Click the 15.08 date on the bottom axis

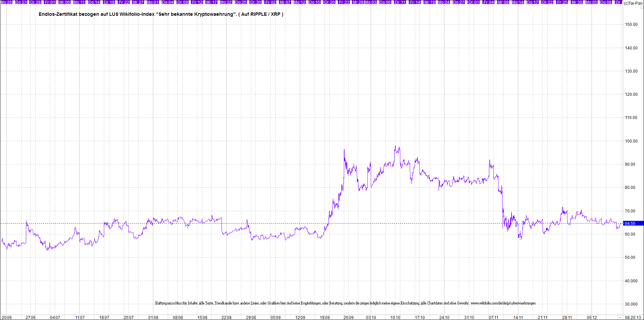[x=202, y=317]
